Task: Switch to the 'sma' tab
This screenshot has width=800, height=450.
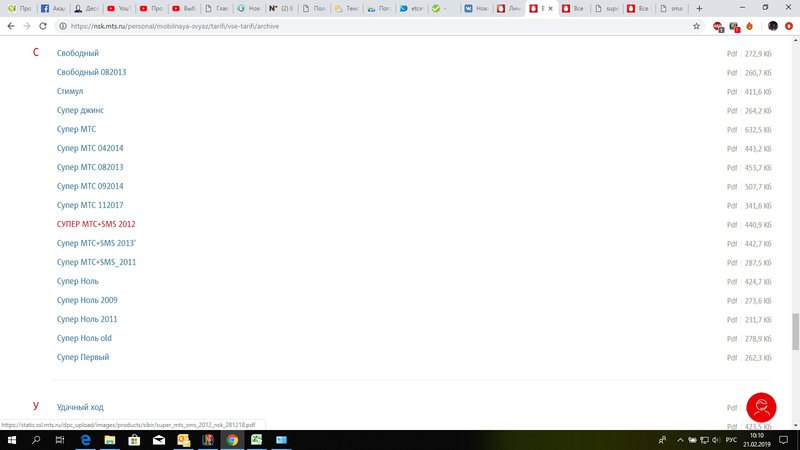Action: click(x=671, y=8)
